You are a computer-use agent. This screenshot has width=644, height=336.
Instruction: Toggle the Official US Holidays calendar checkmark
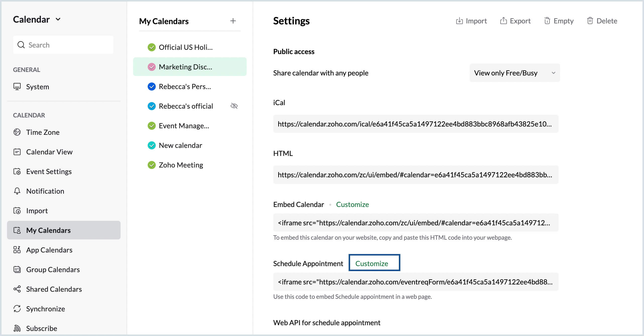tap(151, 47)
